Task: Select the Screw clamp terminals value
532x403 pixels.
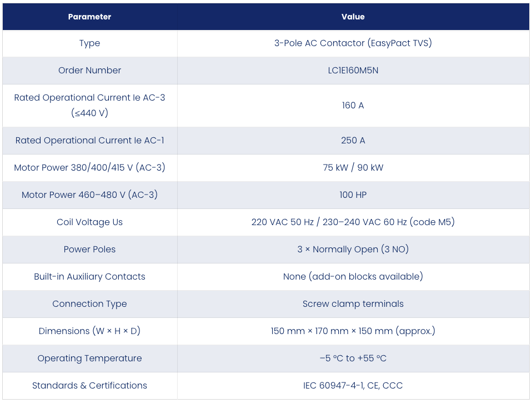Action: pos(353,304)
